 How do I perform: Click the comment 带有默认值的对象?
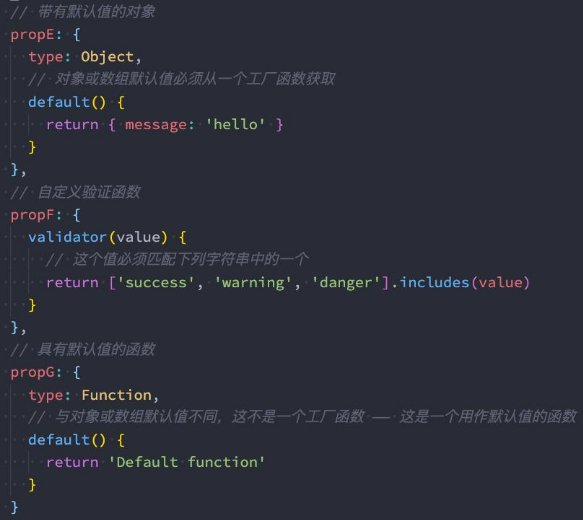point(97,12)
